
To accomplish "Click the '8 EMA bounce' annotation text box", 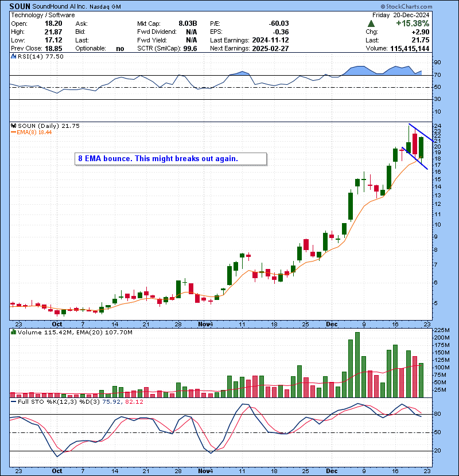I will point(171,159).
